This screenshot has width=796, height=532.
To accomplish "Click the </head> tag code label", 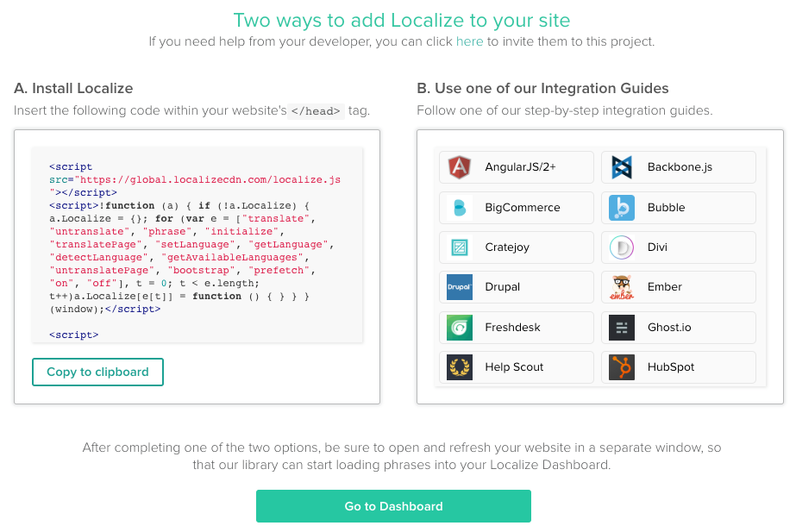I will coord(316,111).
